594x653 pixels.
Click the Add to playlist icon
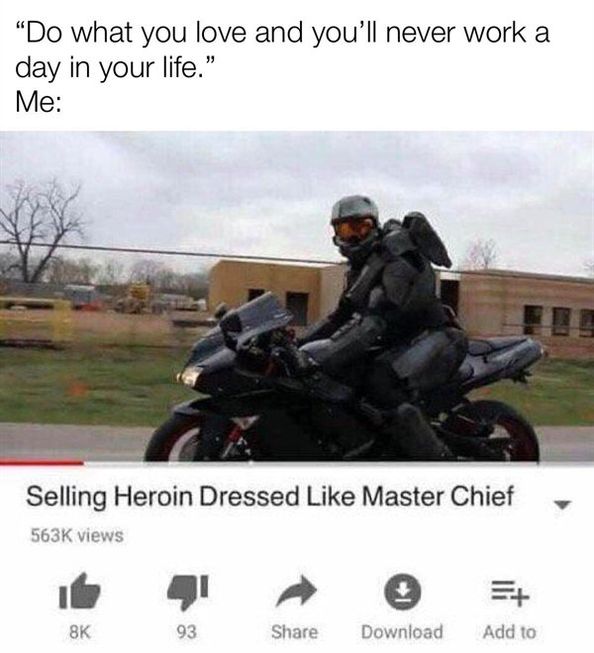coord(510,593)
